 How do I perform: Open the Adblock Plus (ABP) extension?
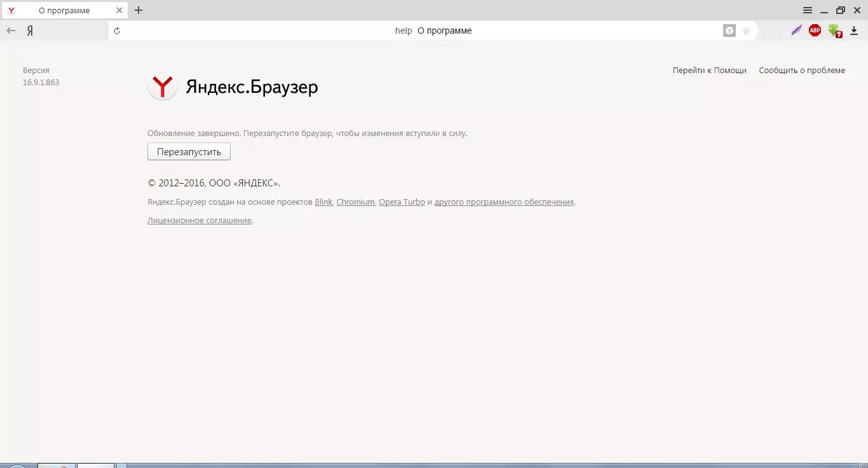[x=815, y=31]
